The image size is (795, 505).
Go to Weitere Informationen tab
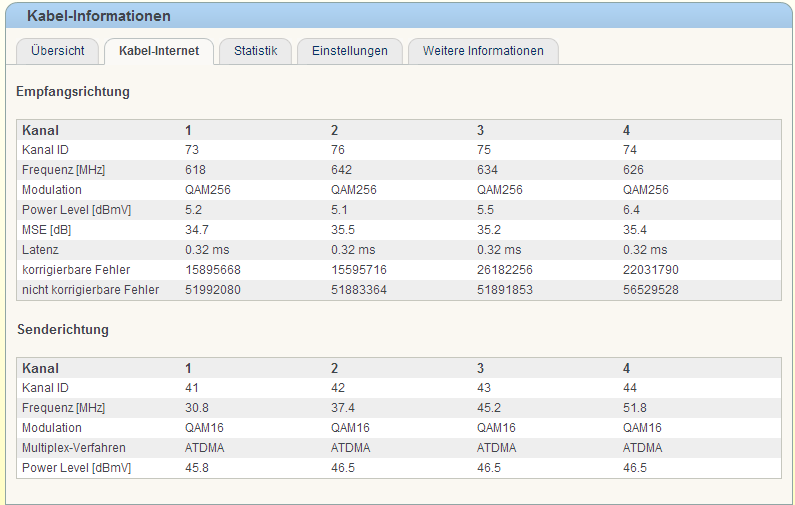point(483,51)
